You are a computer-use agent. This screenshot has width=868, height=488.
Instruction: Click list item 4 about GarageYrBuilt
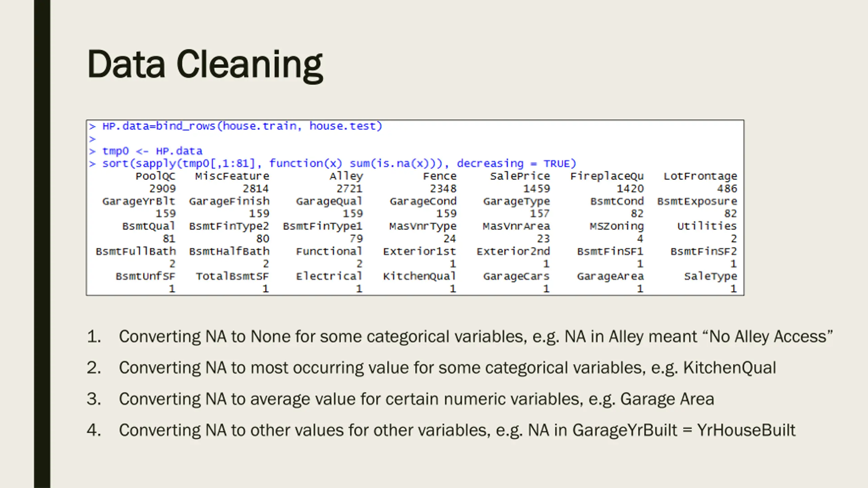tap(441, 430)
